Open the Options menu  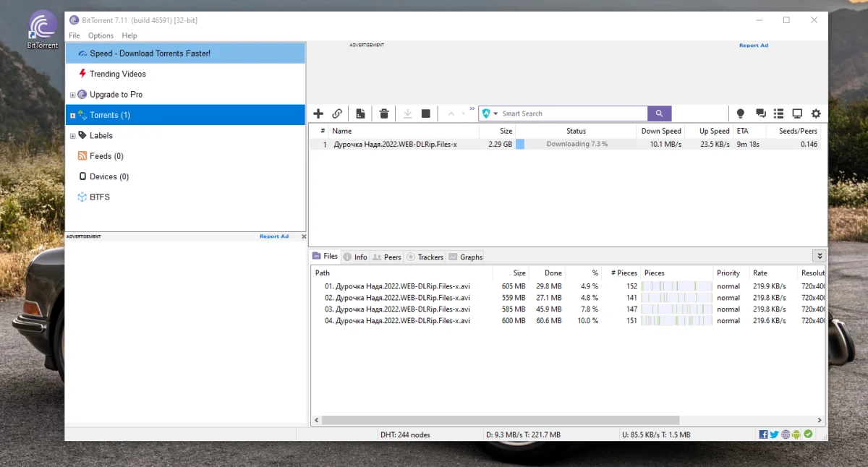tap(101, 35)
